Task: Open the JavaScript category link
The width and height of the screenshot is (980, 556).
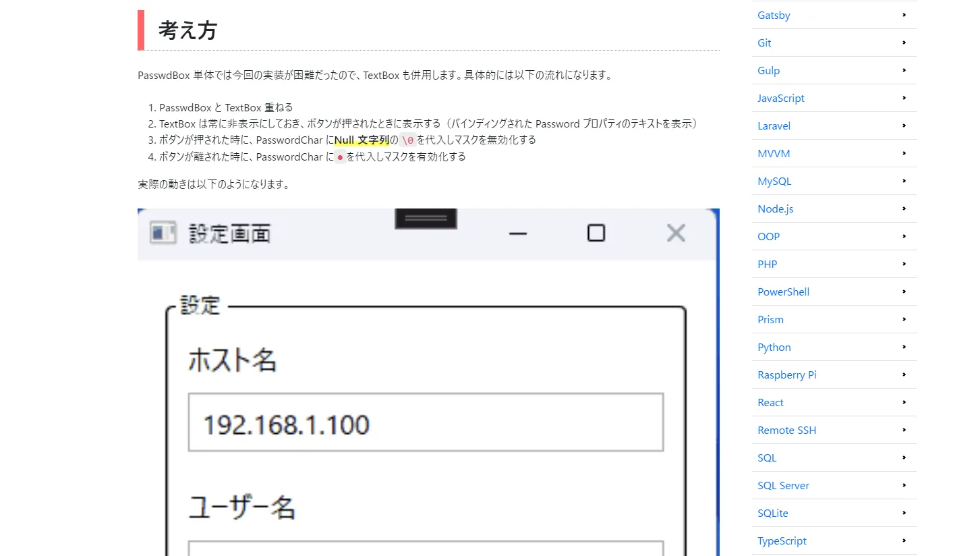Action: (x=781, y=98)
